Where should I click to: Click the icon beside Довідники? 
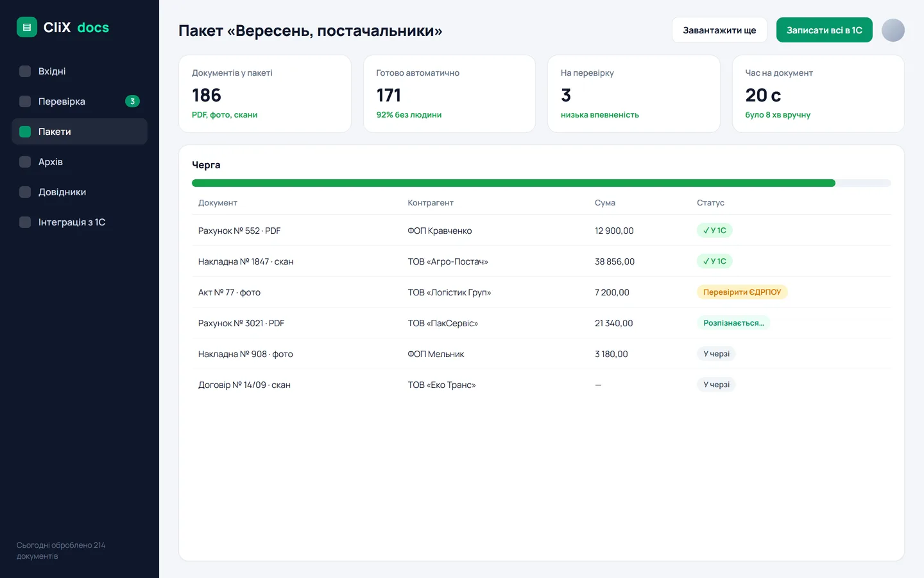(25, 192)
